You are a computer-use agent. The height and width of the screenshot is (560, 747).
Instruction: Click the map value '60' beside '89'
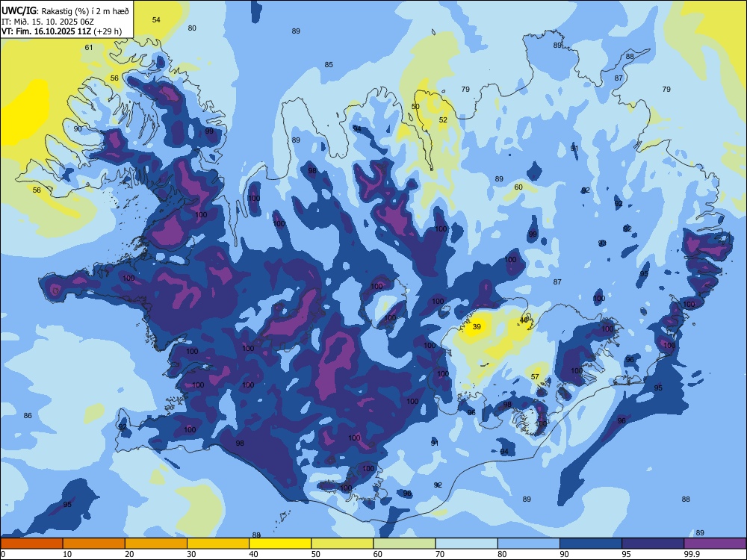click(518, 187)
